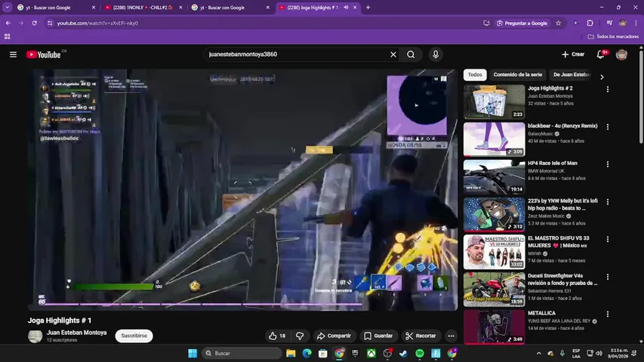This screenshot has height=362, width=644.
Task: Open options for METALLICA video
Action: point(608,314)
